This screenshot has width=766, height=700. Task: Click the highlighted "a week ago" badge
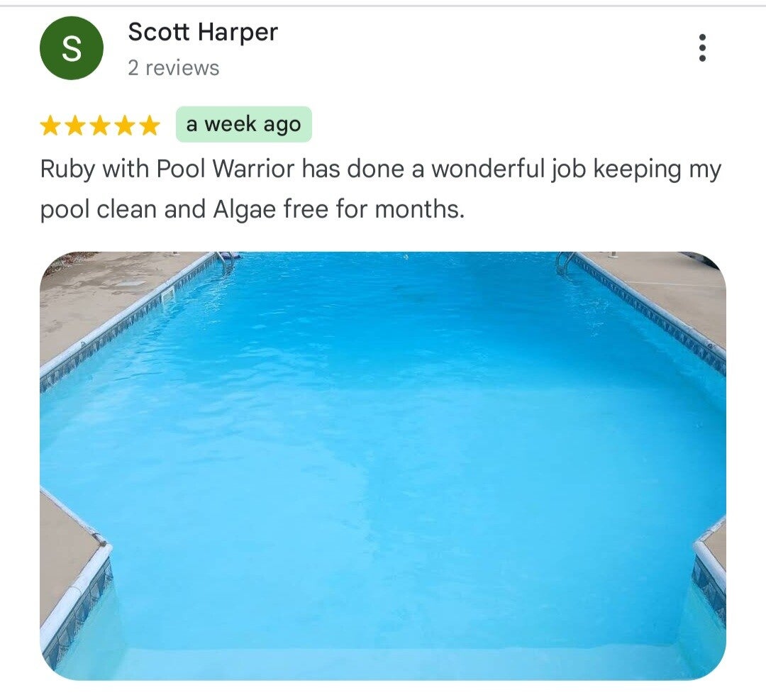pos(244,124)
